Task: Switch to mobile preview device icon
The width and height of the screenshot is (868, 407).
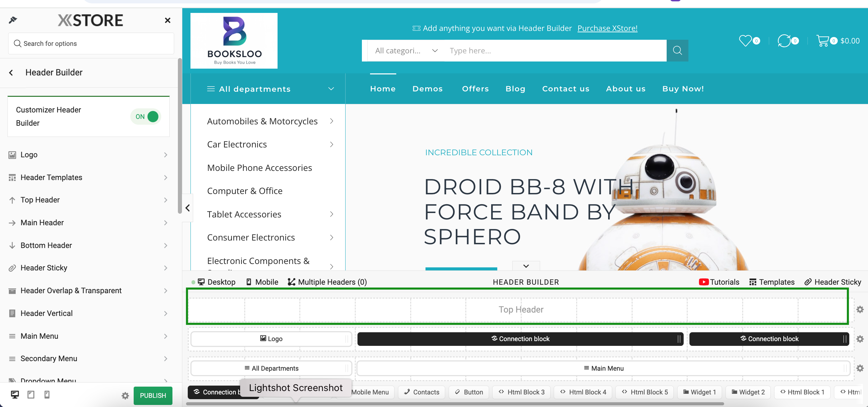Action: pyautogui.click(x=47, y=394)
